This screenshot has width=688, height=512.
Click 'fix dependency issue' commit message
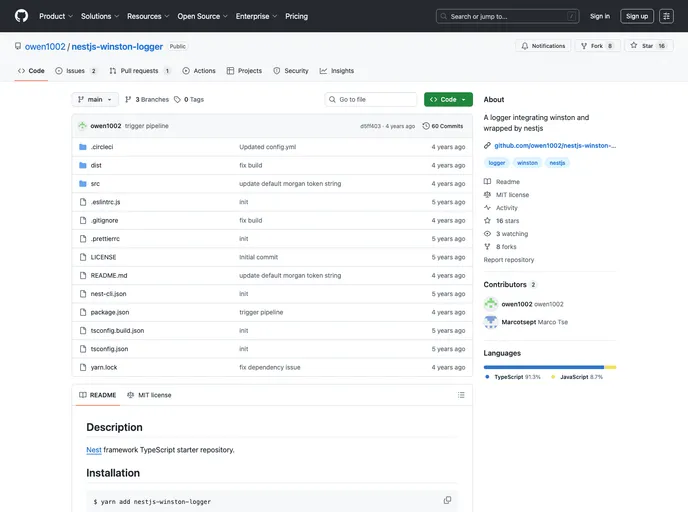pos(270,367)
